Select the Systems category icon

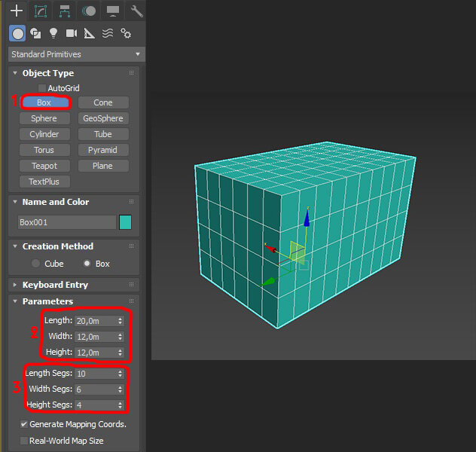tap(125, 33)
